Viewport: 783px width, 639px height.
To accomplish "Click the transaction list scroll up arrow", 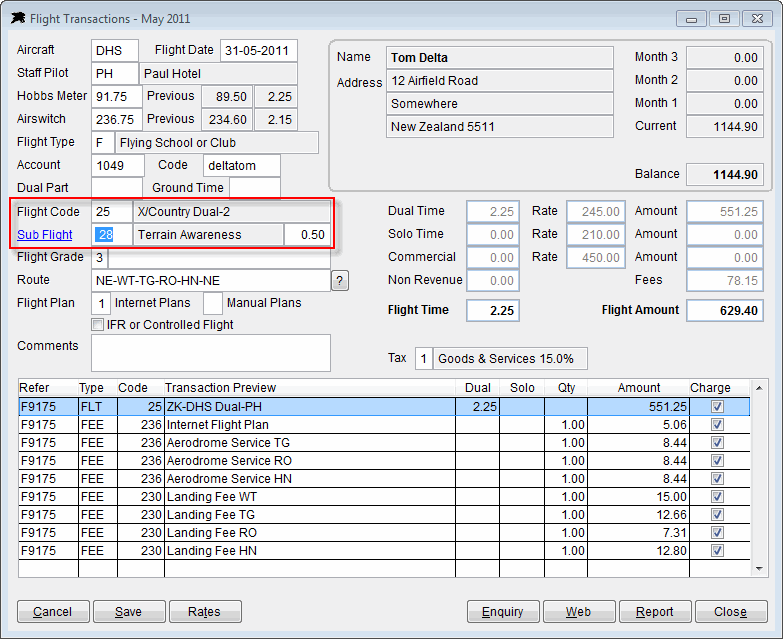I will [759, 388].
